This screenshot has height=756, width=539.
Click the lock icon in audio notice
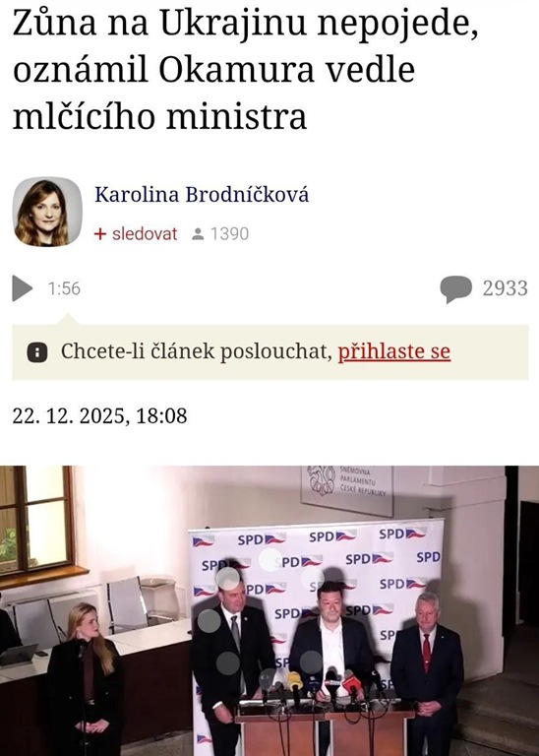point(37,352)
